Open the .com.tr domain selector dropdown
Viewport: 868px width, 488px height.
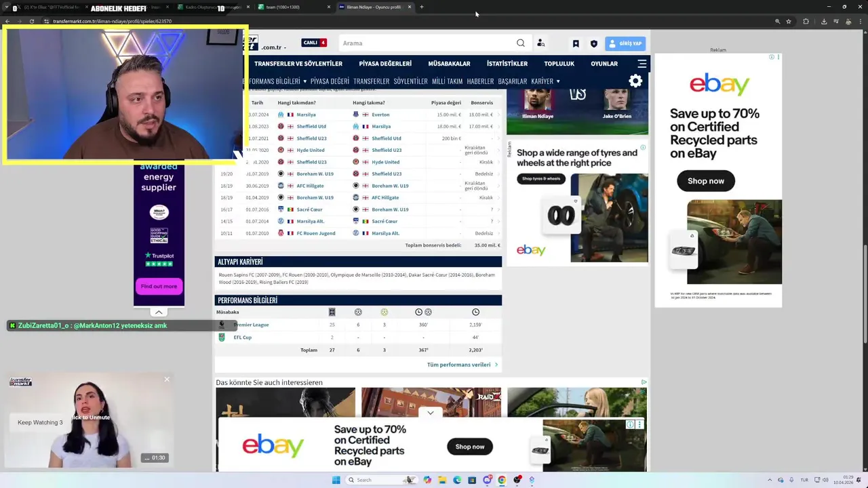click(x=274, y=47)
